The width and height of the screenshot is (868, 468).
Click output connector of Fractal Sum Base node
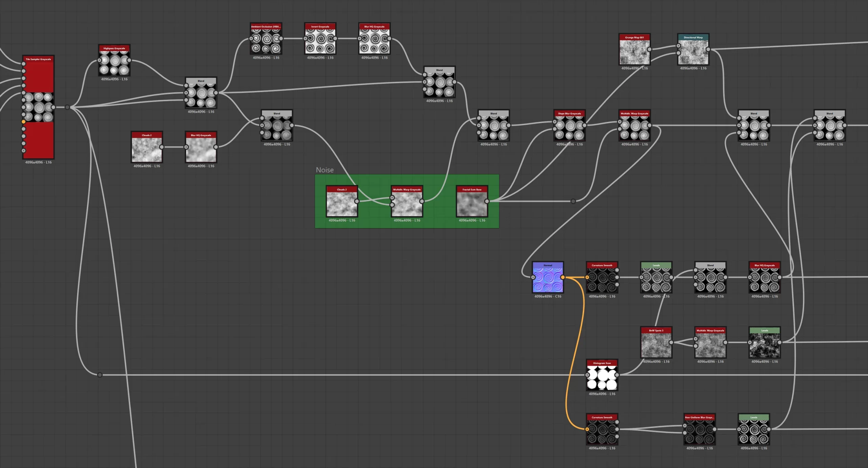(x=487, y=201)
